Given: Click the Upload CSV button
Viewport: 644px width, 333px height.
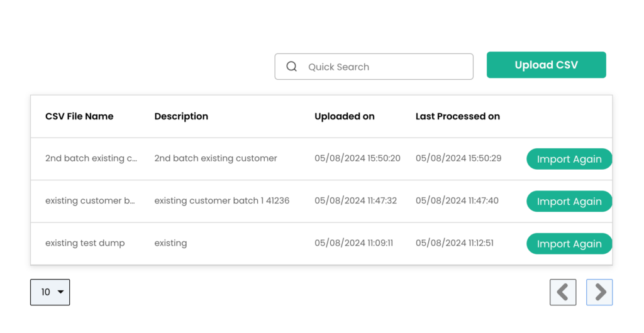Looking at the screenshot, I should pyautogui.click(x=547, y=65).
